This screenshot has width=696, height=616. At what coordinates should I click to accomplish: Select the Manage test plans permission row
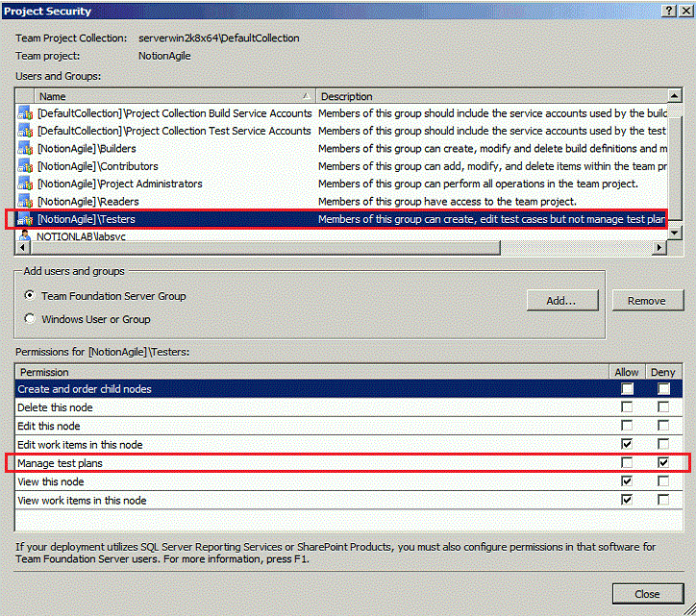349,463
